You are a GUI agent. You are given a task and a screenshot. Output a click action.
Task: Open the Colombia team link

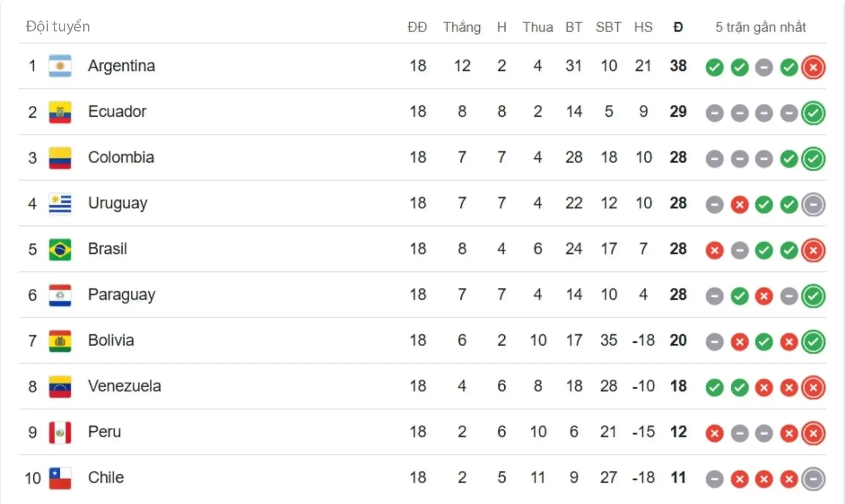121,157
